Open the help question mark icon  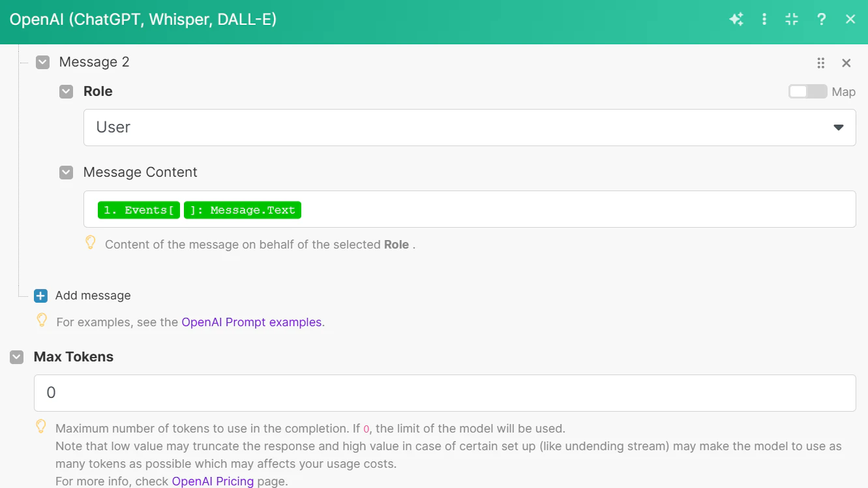coord(822,20)
